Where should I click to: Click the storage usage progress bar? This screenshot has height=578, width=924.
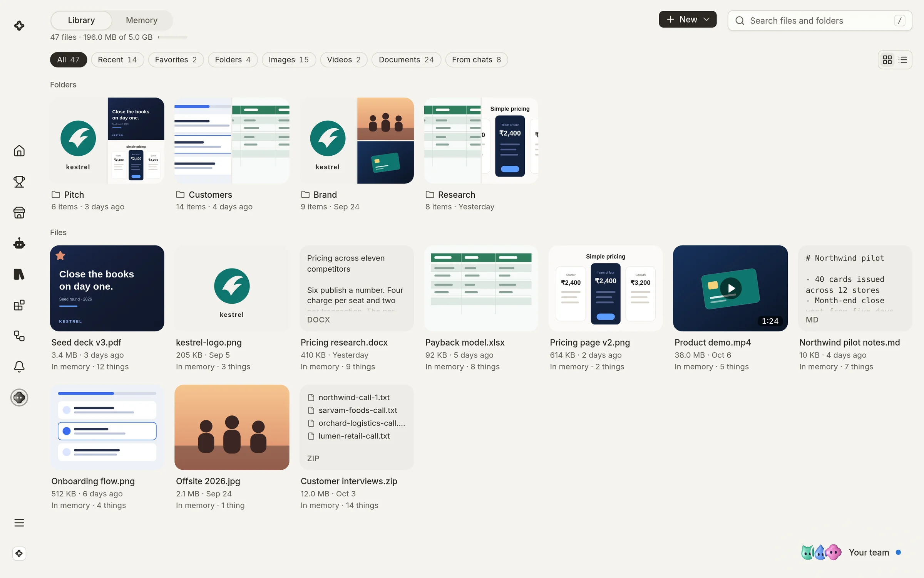tap(172, 37)
